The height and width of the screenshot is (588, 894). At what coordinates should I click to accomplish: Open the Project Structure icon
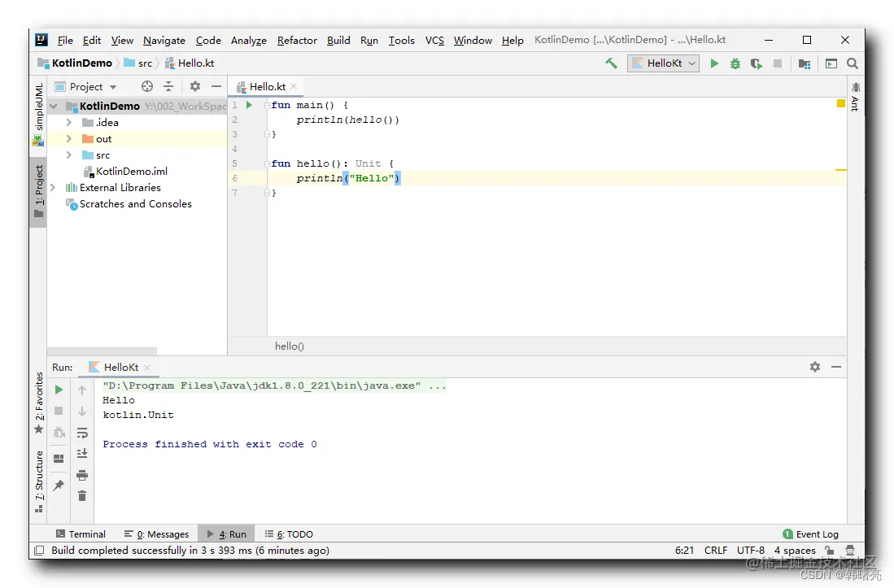(805, 63)
